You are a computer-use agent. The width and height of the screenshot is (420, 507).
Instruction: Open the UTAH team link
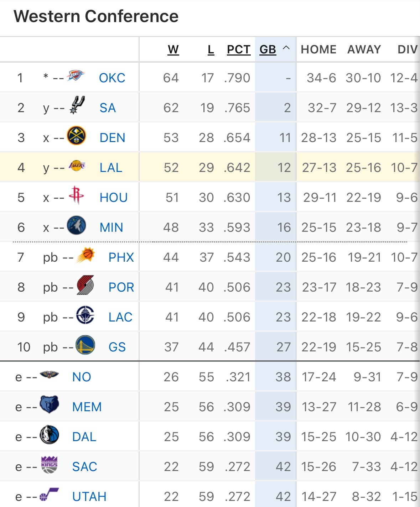coord(89,497)
